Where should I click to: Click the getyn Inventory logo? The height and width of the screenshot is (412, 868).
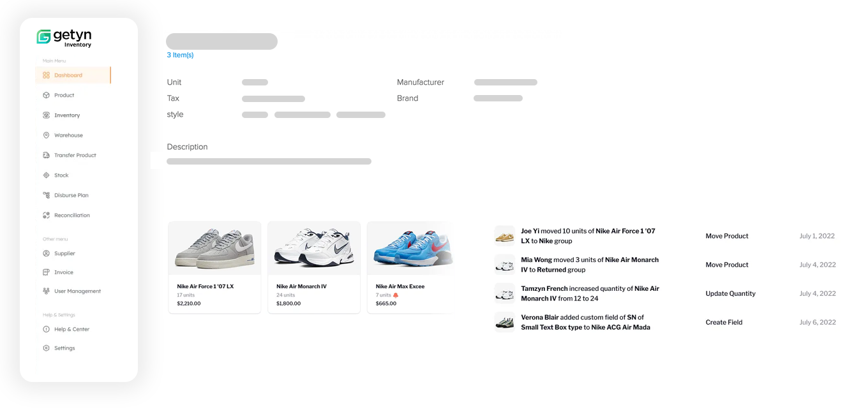tap(64, 38)
